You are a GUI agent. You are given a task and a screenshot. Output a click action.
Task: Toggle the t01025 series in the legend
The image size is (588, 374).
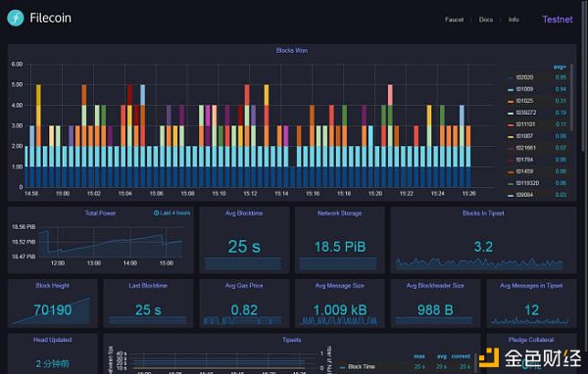[x=524, y=101]
